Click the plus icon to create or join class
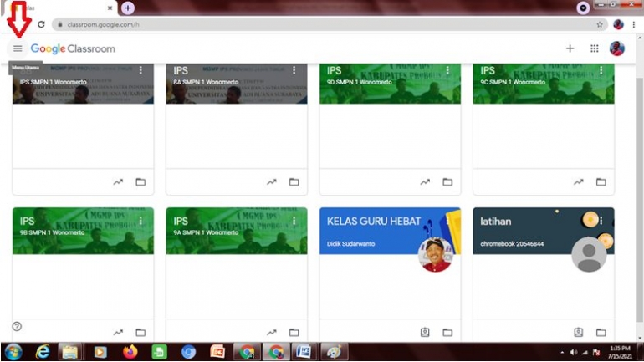The height and width of the screenshot is (362, 644). (570, 48)
